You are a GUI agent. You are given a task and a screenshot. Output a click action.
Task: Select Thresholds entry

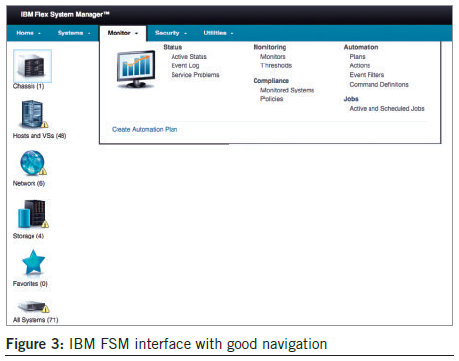[x=276, y=66]
